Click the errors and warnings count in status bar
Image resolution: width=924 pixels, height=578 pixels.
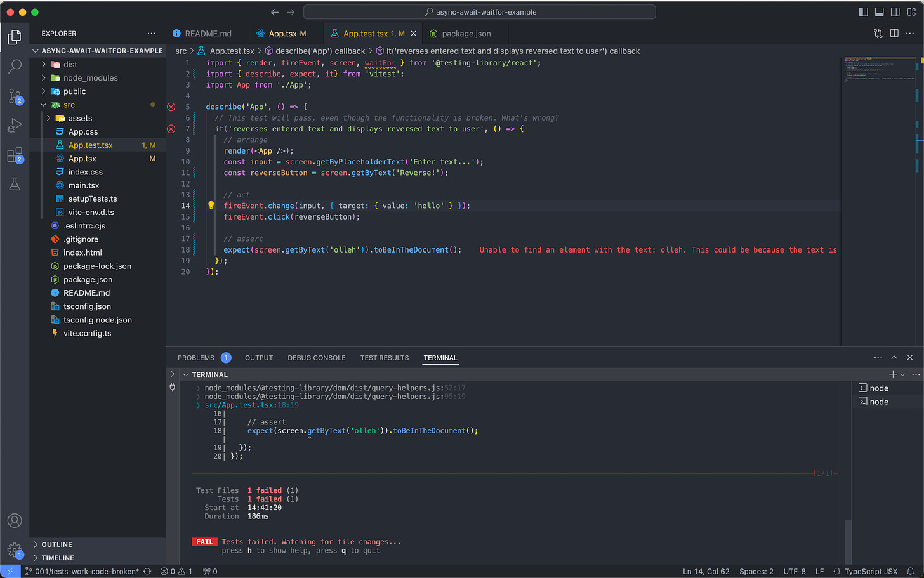point(176,571)
